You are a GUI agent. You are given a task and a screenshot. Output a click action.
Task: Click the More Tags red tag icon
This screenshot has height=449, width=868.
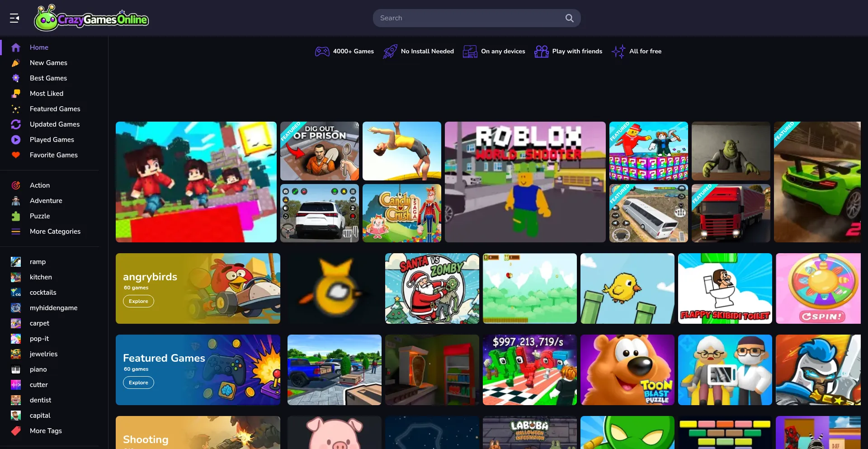16,431
